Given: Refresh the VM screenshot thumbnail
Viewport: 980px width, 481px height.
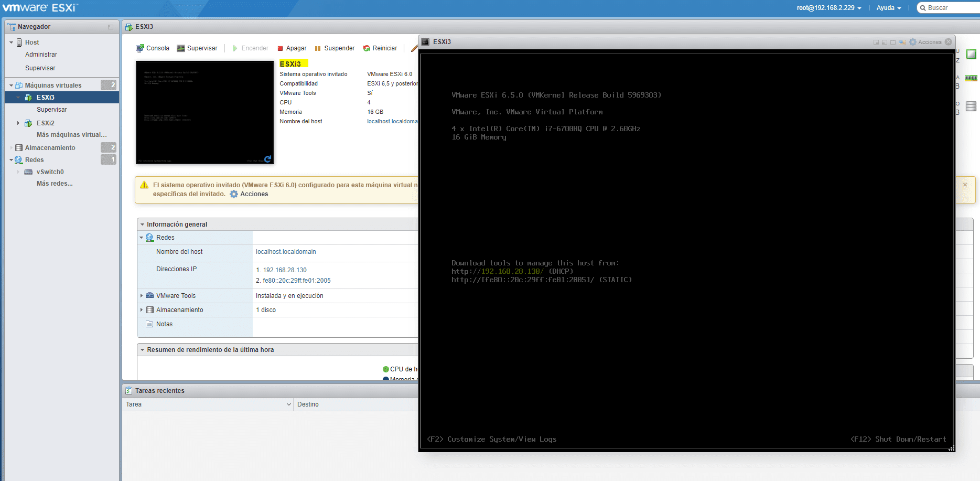Looking at the screenshot, I should pyautogui.click(x=268, y=159).
